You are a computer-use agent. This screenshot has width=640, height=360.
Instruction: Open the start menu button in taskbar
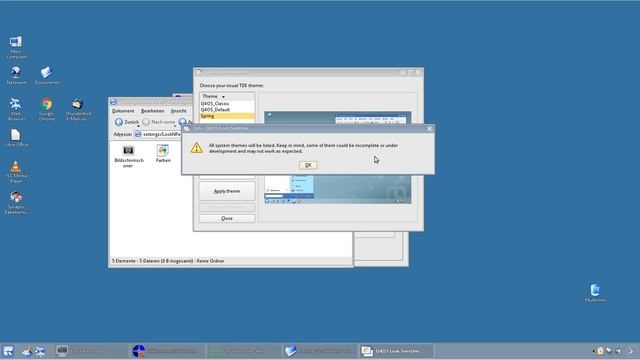[8, 351]
